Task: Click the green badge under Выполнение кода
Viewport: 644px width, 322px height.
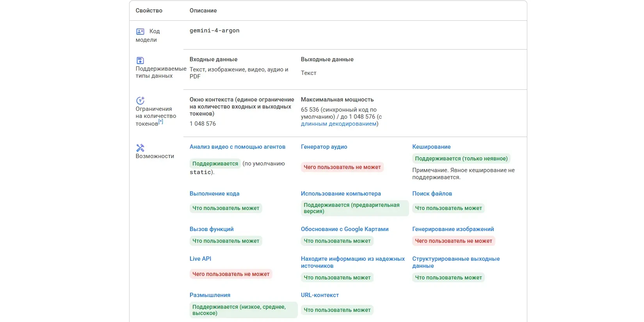Action: pyautogui.click(x=226, y=208)
